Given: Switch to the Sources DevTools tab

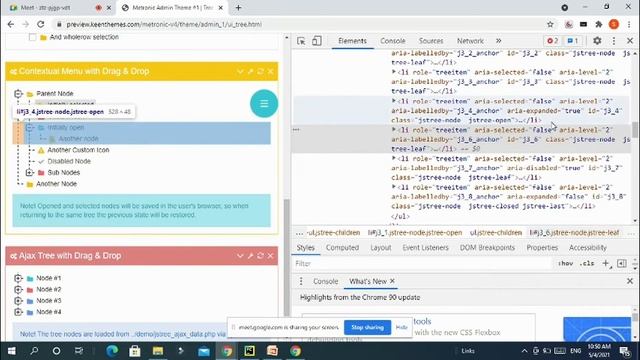Looking at the screenshot, I should click(431, 41).
